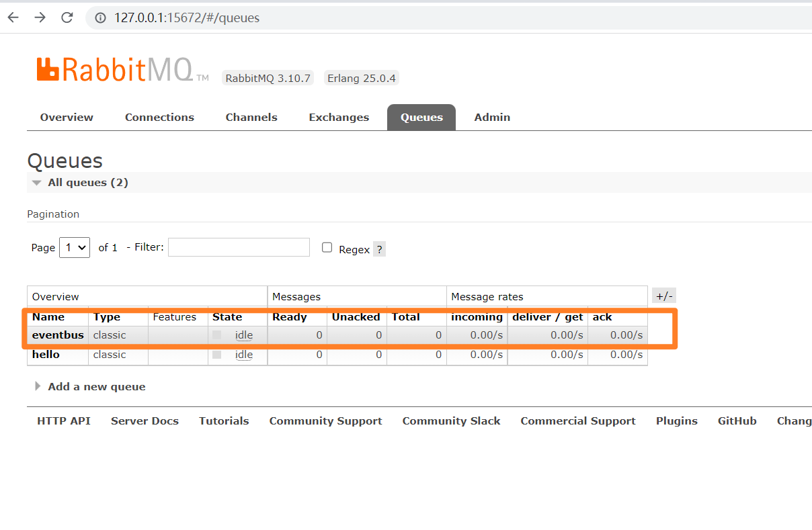Screen dimensions: 812x530
Task: Click inside the Filter text field
Action: pos(239,247)
